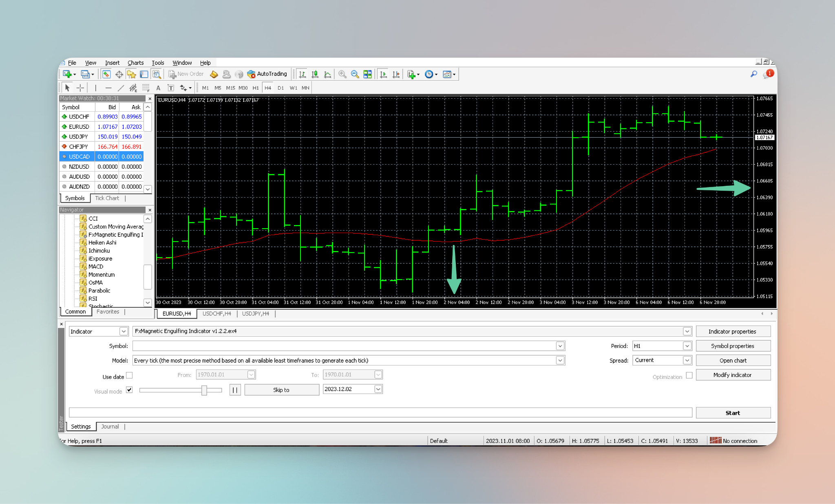This screenshot has height=504, width=835.
Task: Select the draw trendline tool
Action: point(121,88)
